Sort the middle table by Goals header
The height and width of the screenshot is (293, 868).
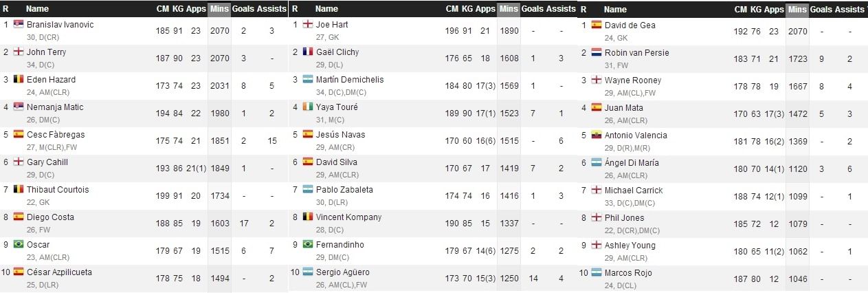tap(531, 9)
